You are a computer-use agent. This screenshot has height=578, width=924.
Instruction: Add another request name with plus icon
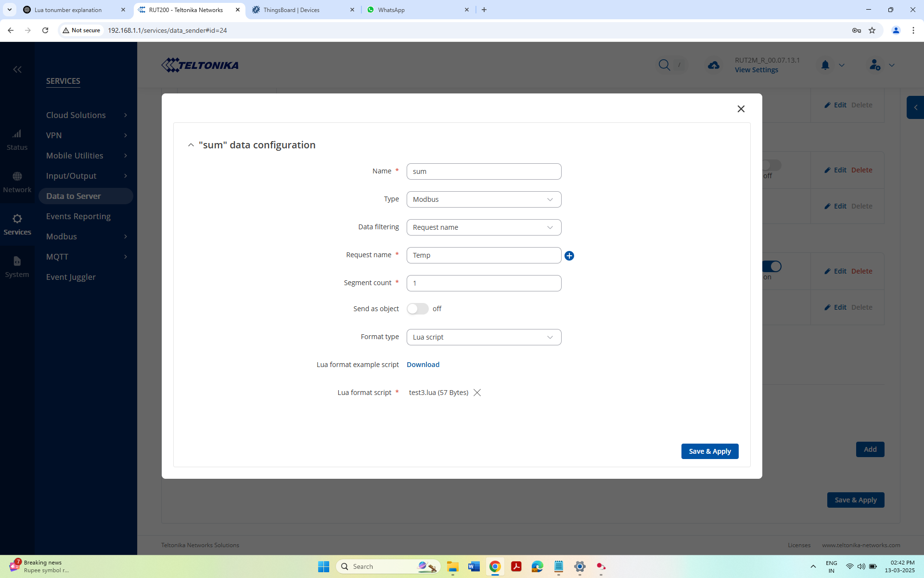(x=569, y=256)
